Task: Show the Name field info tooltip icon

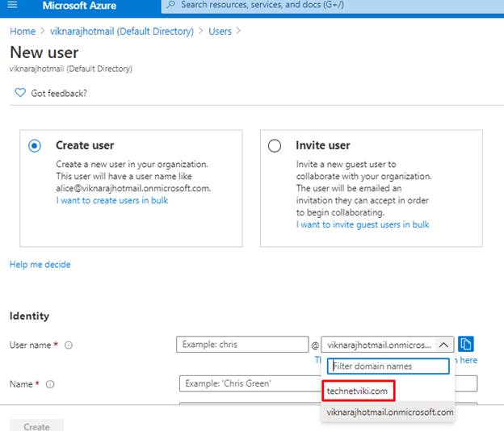Action: click(x=50, y=384)
